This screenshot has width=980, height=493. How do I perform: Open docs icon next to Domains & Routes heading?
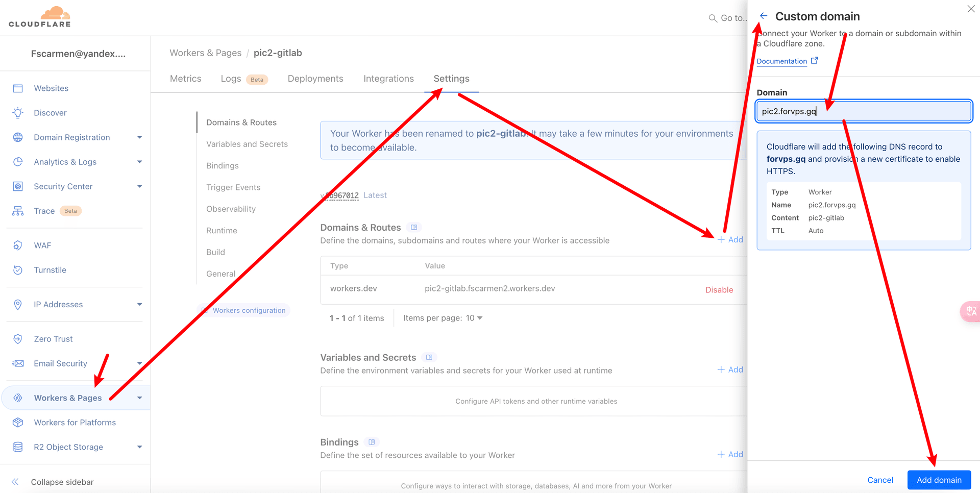click(414, 228)
